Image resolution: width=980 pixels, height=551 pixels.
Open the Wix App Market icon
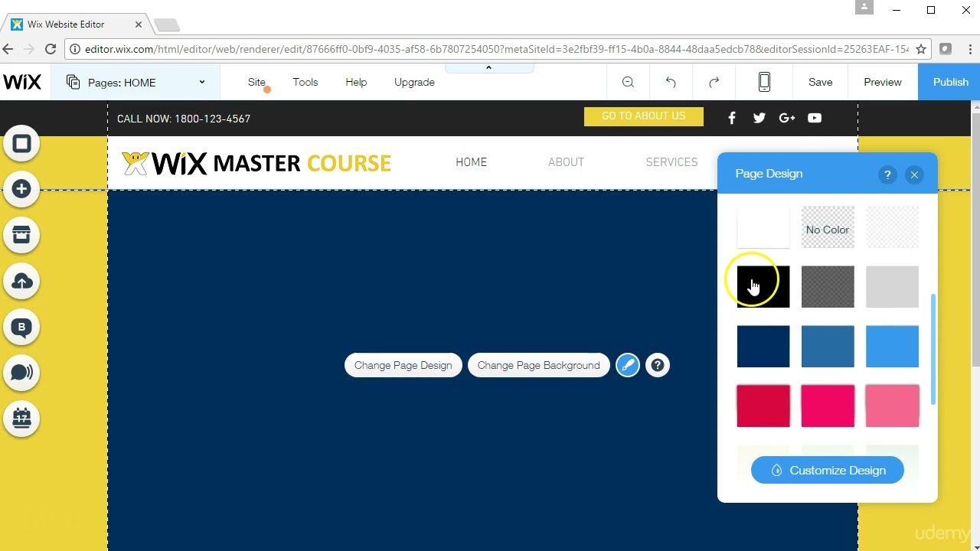pos(21,235)
